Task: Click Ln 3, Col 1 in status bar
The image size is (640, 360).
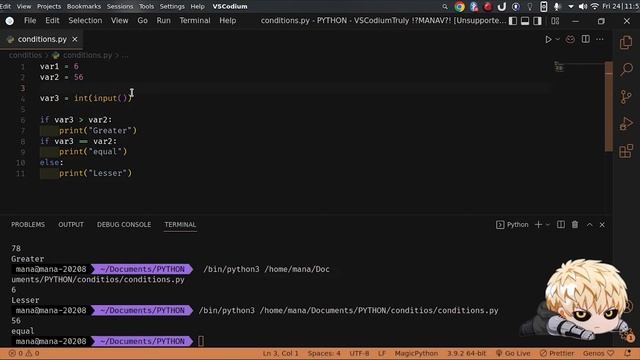Action: point(280,353)
